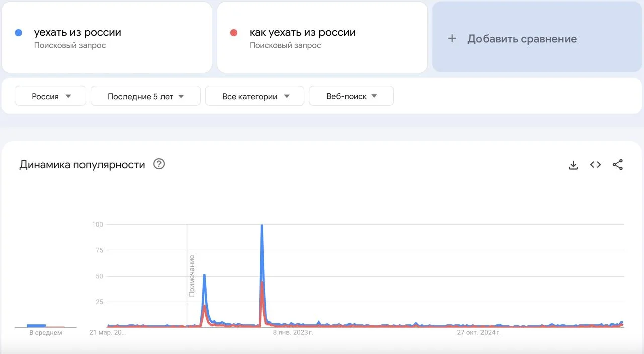The image size is (644, 354).
Task: Edit the уехать из россии search term
Action: tap(77, 33)
